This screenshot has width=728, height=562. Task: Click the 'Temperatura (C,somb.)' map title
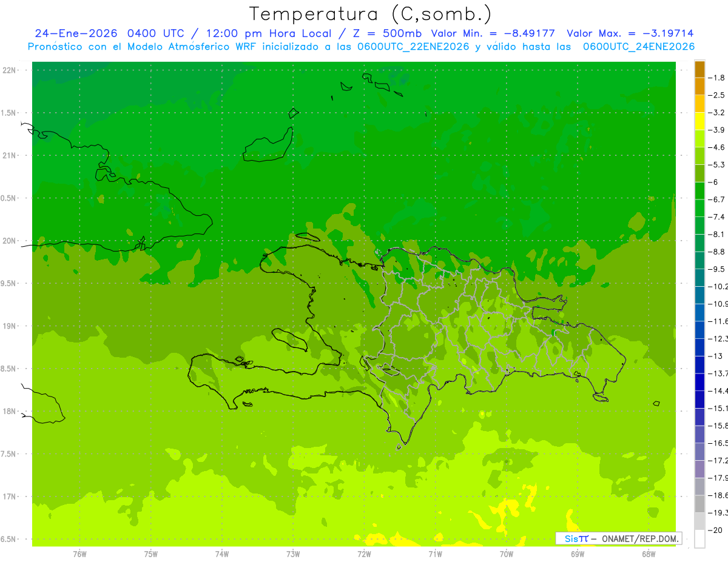point(371,15)
